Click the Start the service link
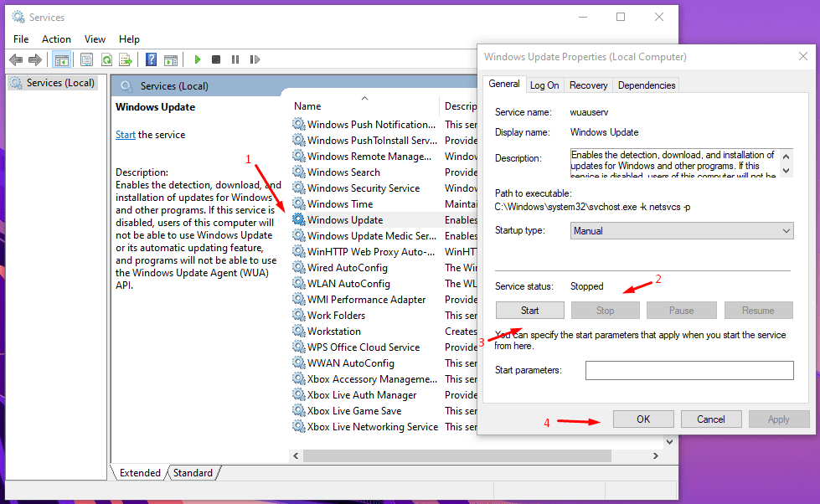 tap(126, 134)
